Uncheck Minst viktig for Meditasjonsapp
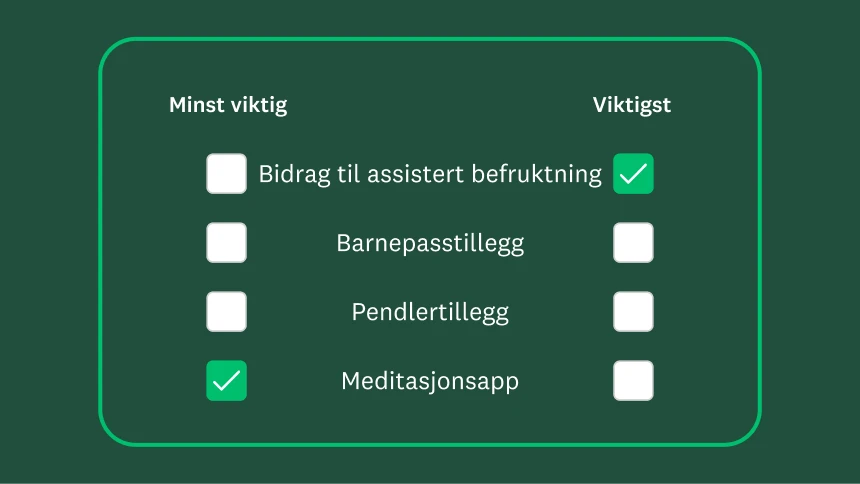The image size is (860, 484). coord(226,381)
